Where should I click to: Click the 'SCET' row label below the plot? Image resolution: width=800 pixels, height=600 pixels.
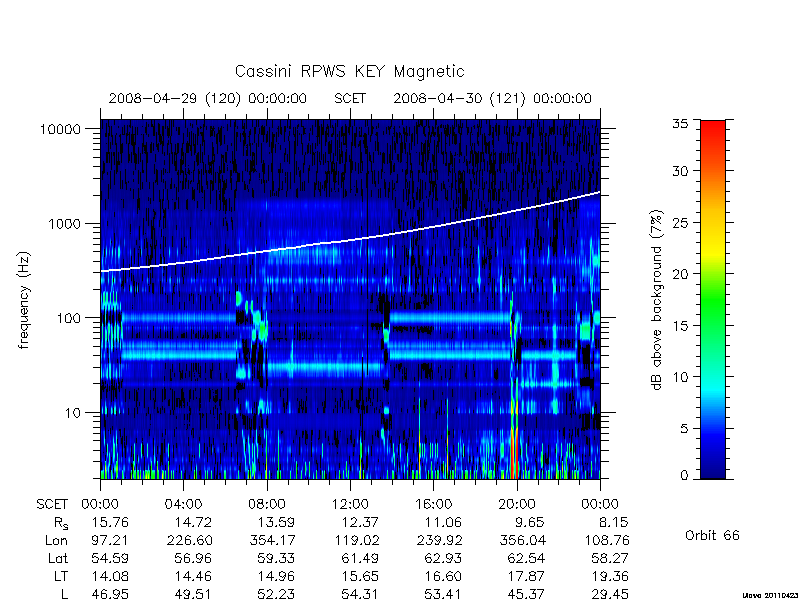52,504
